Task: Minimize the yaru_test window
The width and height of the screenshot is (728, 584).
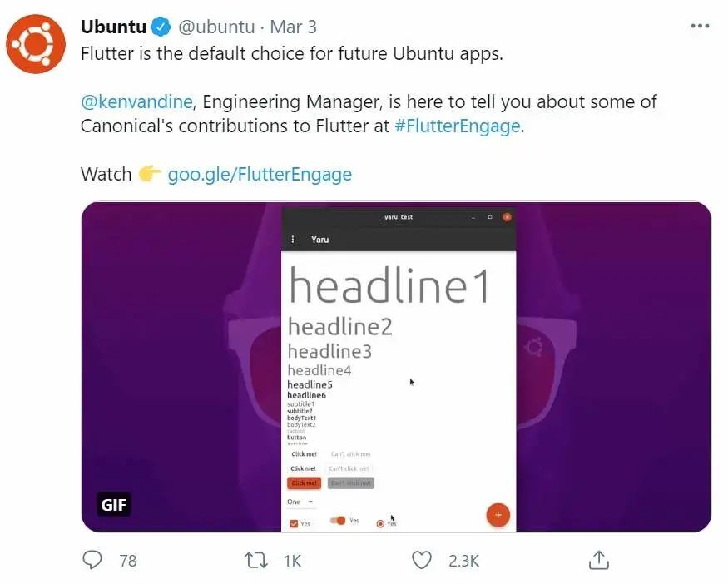Action: point(473,217)
